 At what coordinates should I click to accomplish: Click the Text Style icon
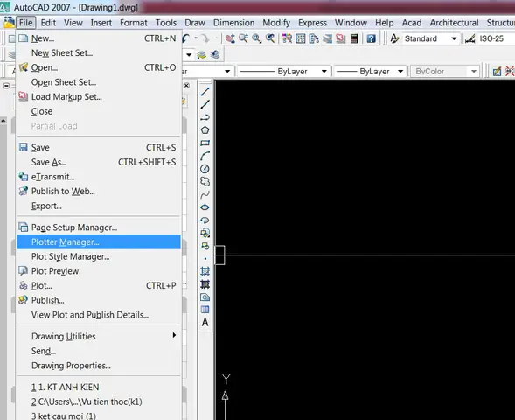coord(394,38)
